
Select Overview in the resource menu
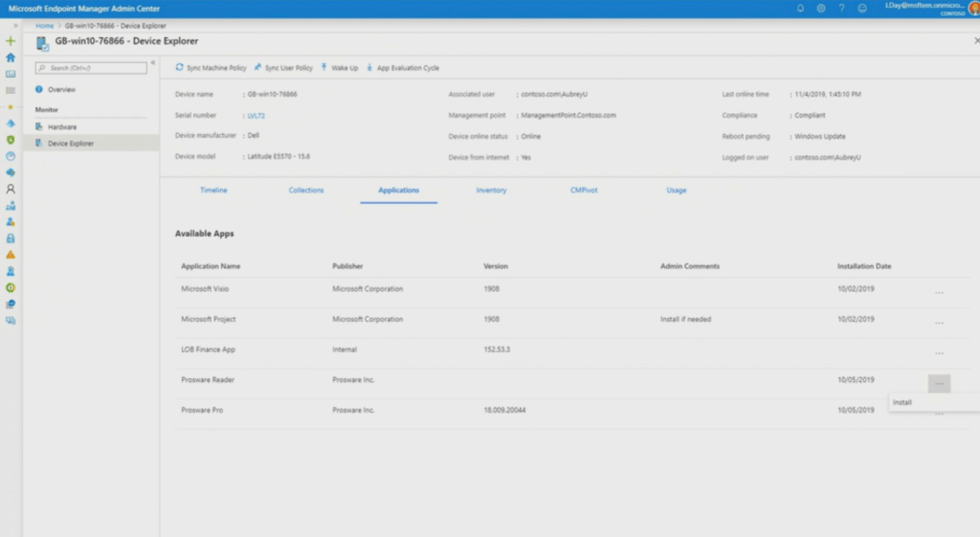click(x=61, y=89)
